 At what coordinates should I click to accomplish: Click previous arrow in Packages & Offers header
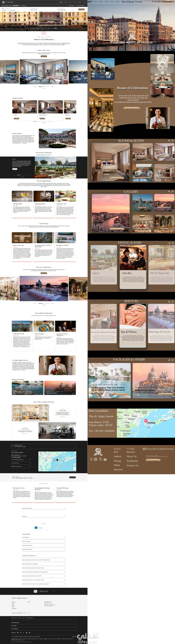[x=169, y=360]
